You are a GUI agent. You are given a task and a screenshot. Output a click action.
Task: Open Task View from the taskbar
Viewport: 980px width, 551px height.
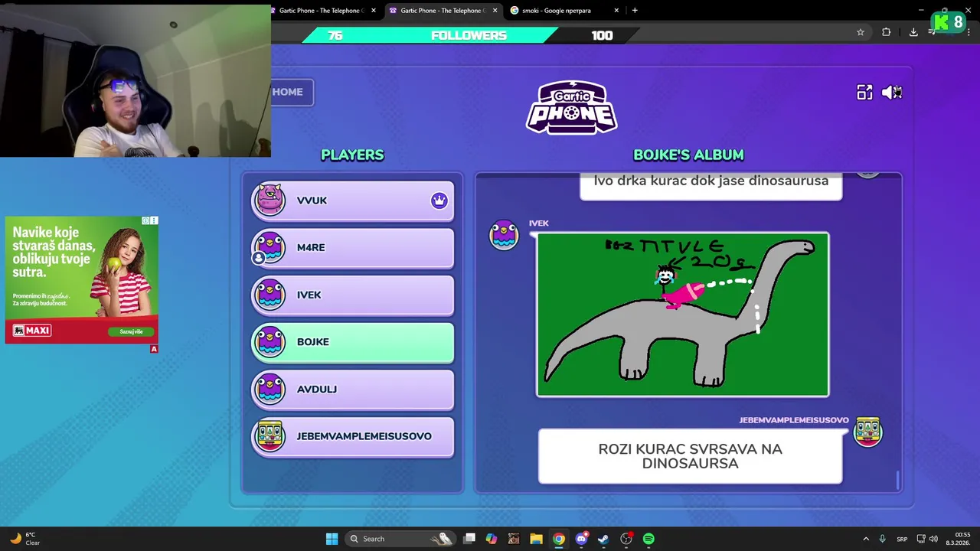click(x=469, y=539)
